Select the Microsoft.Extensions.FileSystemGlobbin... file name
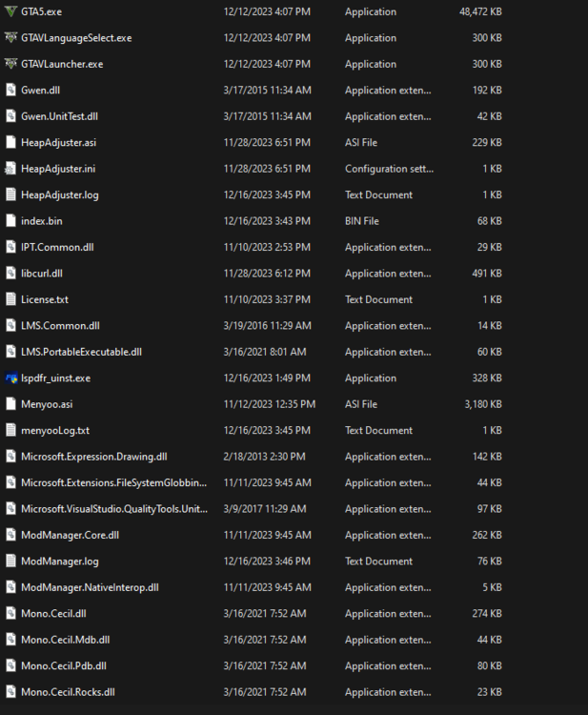 (114, 482)
